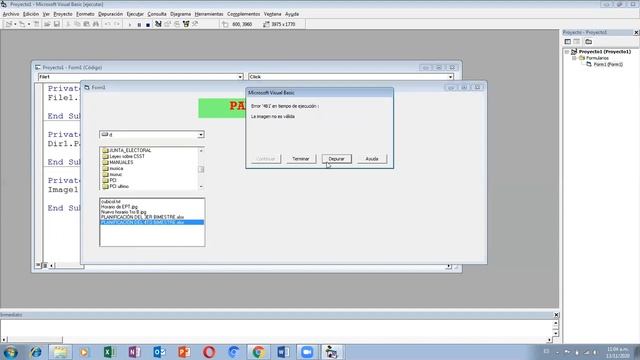
Task: Click inside the Inmediato window text area
Action: coord(276,328)
